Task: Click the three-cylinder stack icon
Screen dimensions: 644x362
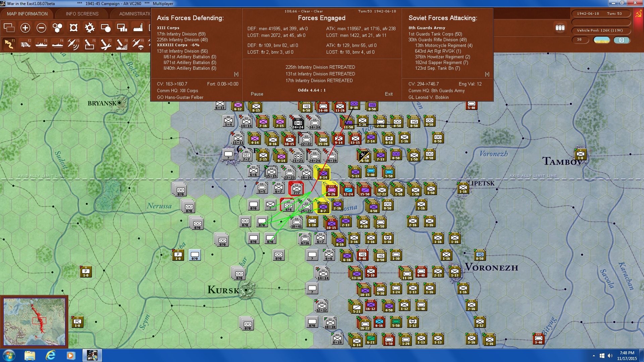Action: 560,28
